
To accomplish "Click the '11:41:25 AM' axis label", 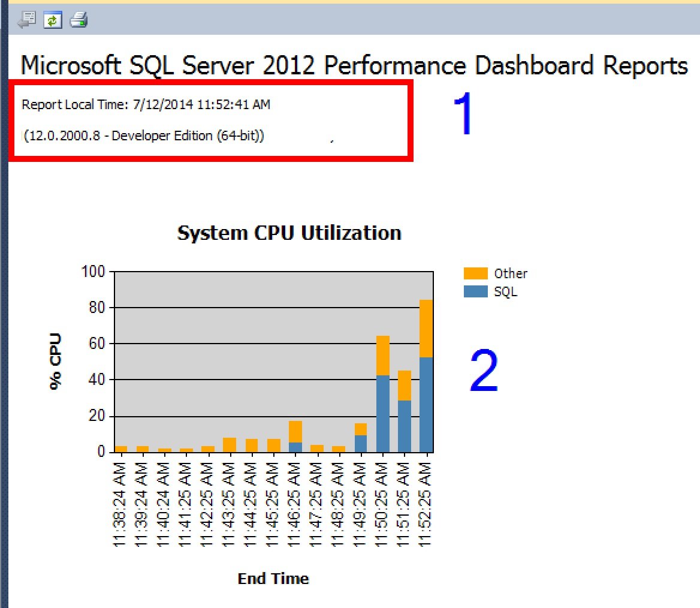I will click(186, 504).
